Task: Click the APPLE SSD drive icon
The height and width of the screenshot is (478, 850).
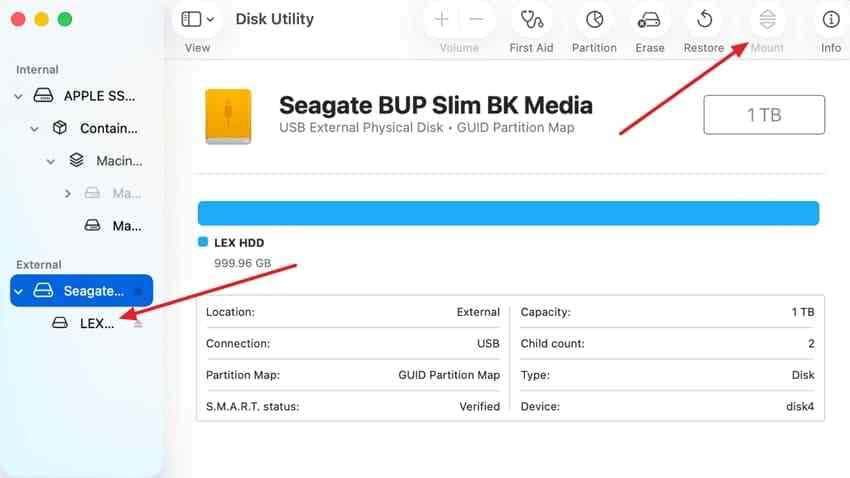Action: (43, 96)
